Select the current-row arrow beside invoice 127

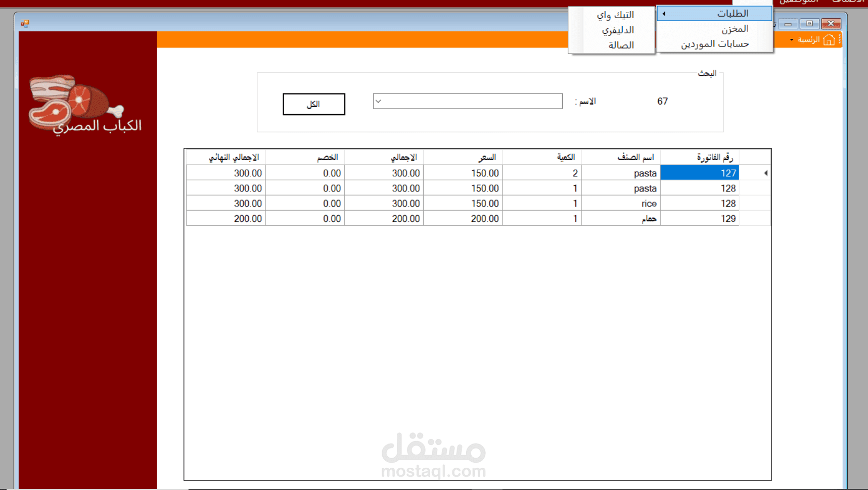[765, 173]
